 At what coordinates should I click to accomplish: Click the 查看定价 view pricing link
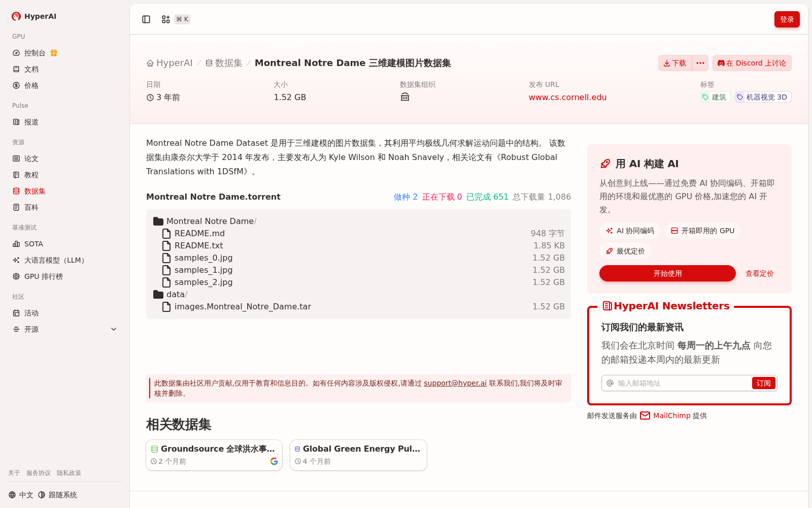click(759, 273)
